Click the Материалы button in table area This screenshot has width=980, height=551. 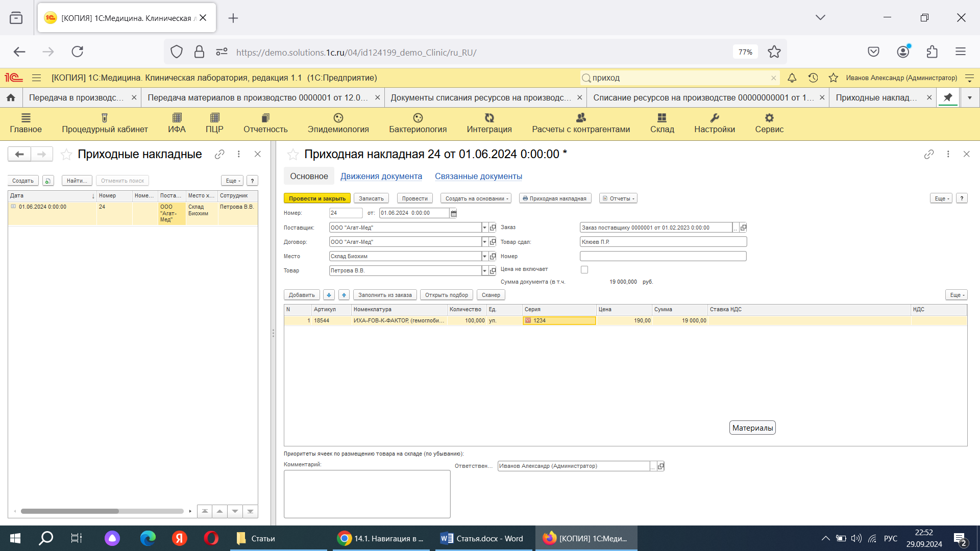click(752, 428)
